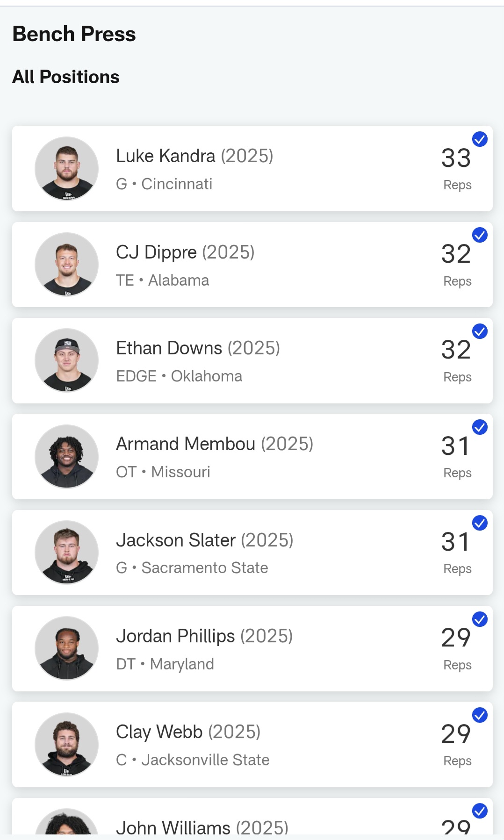
Task: Click the verified badge on John Williams's card
Action: (480, 811)
